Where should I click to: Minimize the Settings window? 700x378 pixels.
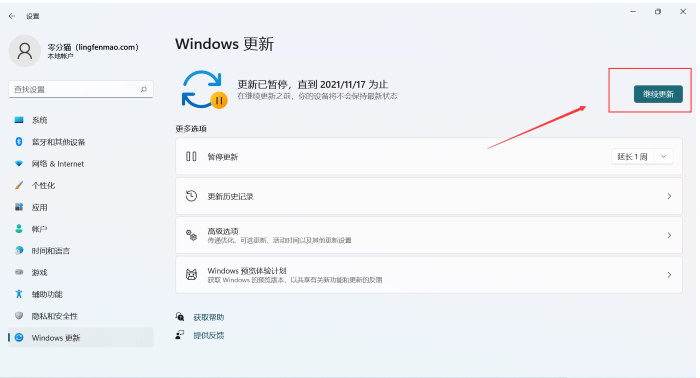pos(633,12)
